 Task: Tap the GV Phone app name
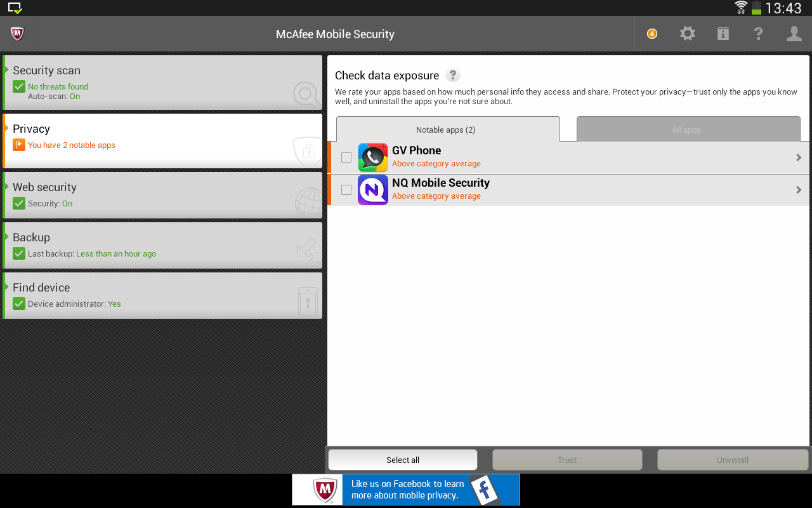click(416, 150)
